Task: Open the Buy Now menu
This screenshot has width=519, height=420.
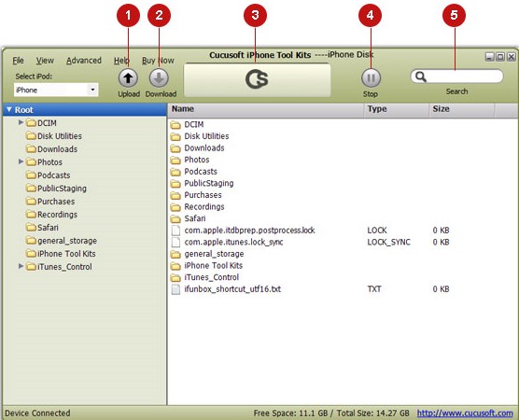Action: [x=158, y=61]
